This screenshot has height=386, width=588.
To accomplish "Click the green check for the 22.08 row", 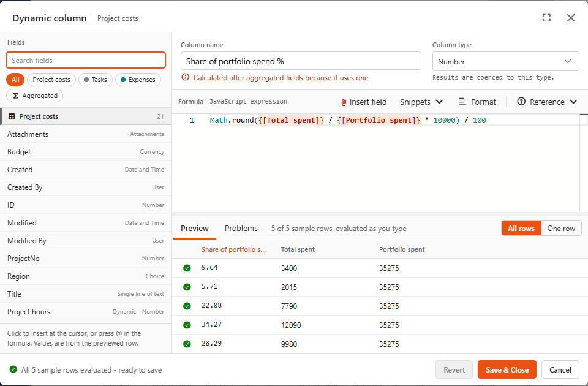I will coord(187,306).
